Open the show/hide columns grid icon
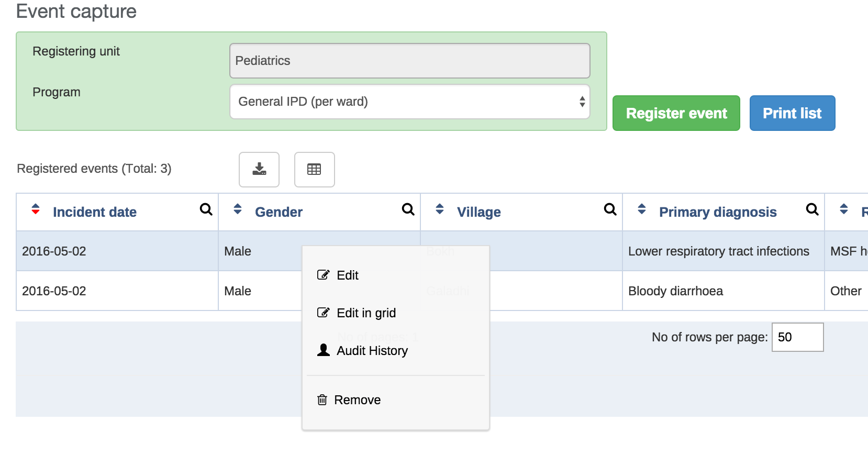Viewport: 868px width, 466px height. pos(314,169)
